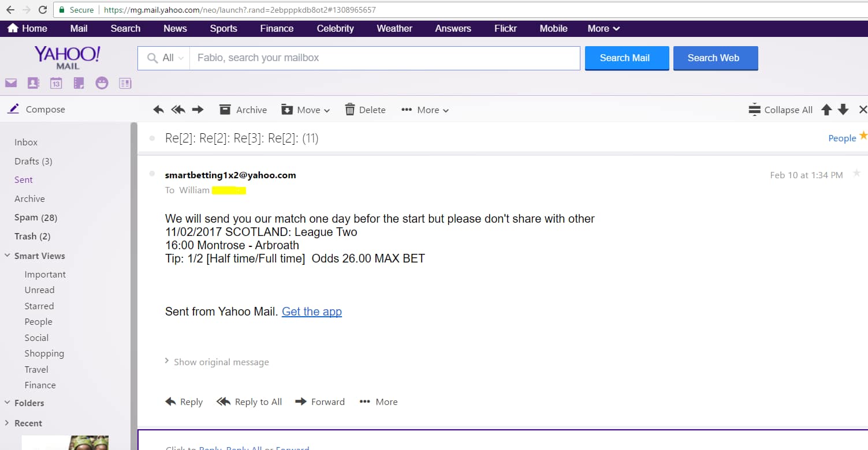
Task: Open the Move dropdown menu
Action: tap(306, 110)
